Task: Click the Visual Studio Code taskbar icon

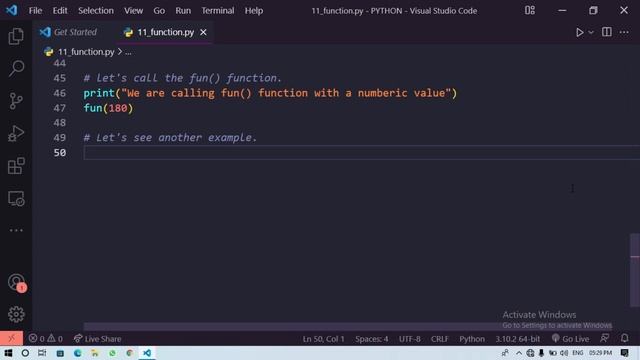Action: tap(147, 353)
